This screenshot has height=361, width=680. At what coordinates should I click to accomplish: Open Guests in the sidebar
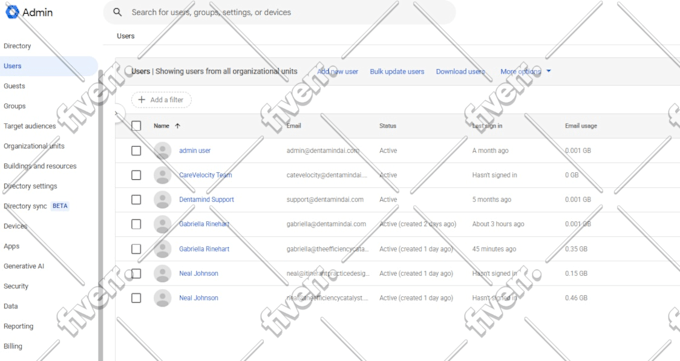(x=14, y=86)
